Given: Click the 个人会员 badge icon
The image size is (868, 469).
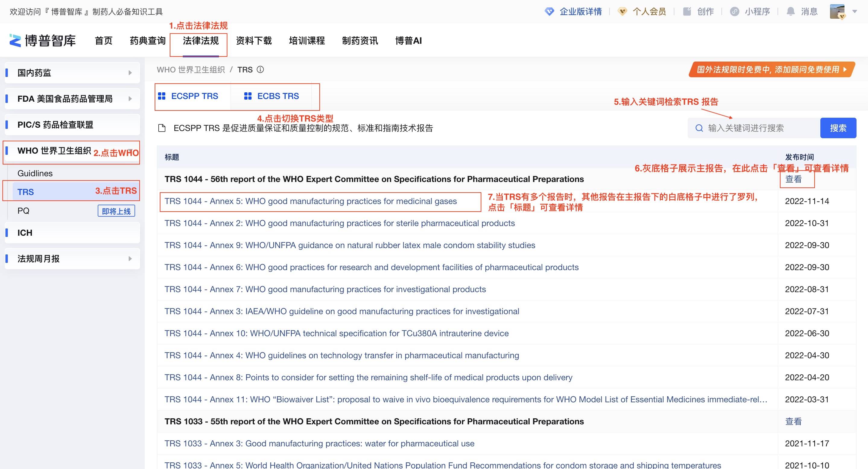Looking at the screenshot, I should tap(622, 12).
